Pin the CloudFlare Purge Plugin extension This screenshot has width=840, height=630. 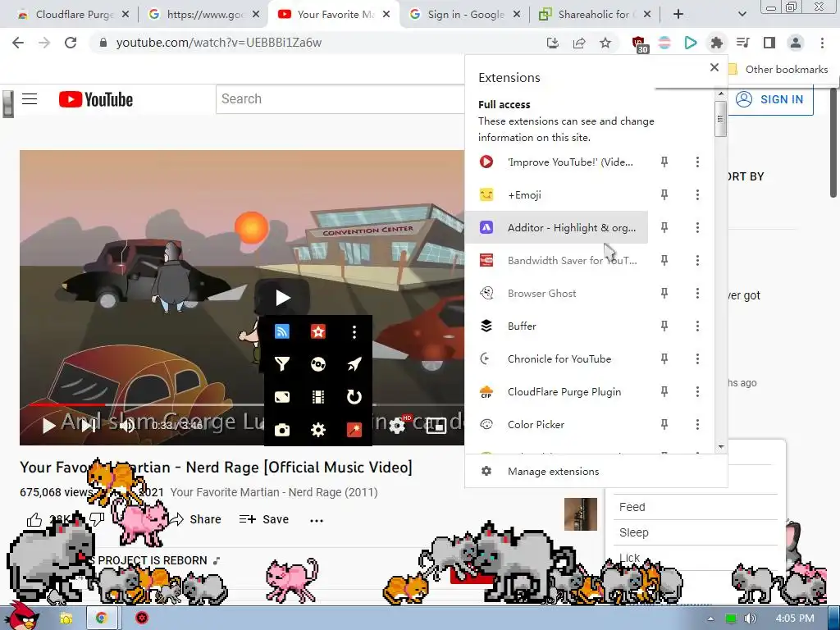tap(664, 391)
